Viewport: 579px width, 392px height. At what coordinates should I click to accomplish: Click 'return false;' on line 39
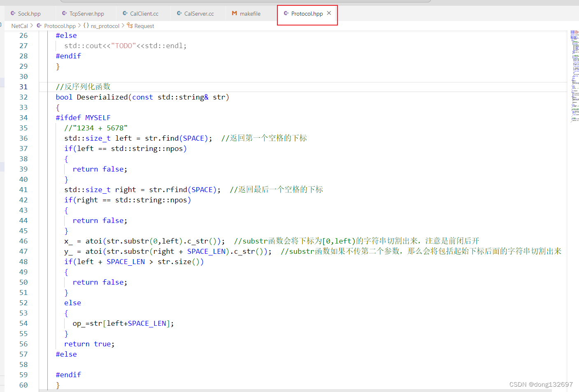100,169
